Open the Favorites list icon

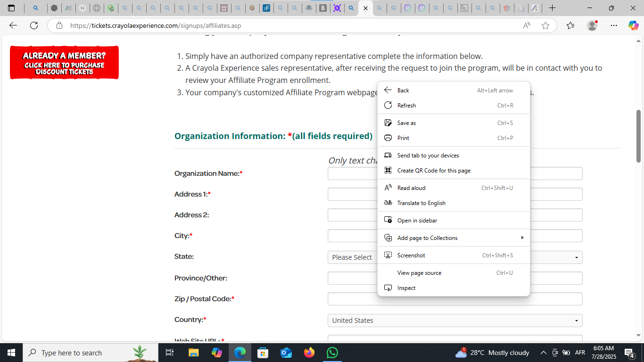coord(570,25)
